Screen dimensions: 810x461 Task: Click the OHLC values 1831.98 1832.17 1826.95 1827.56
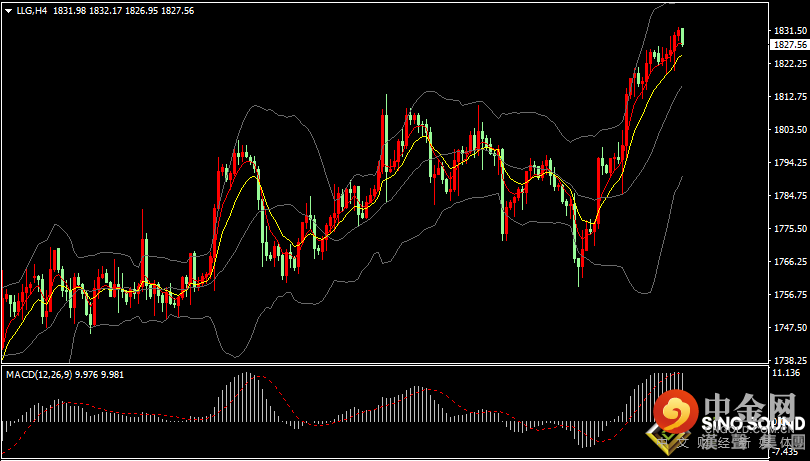(124, 10)
